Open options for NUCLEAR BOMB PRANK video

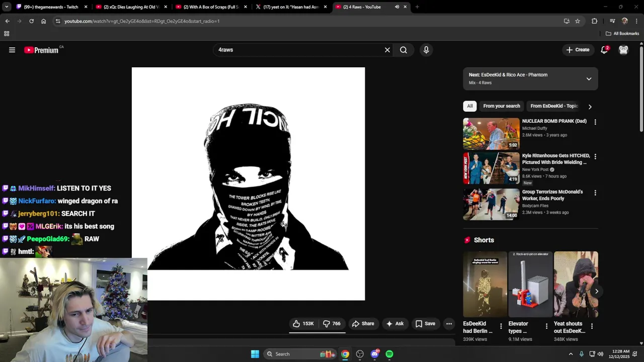(595, 122)
